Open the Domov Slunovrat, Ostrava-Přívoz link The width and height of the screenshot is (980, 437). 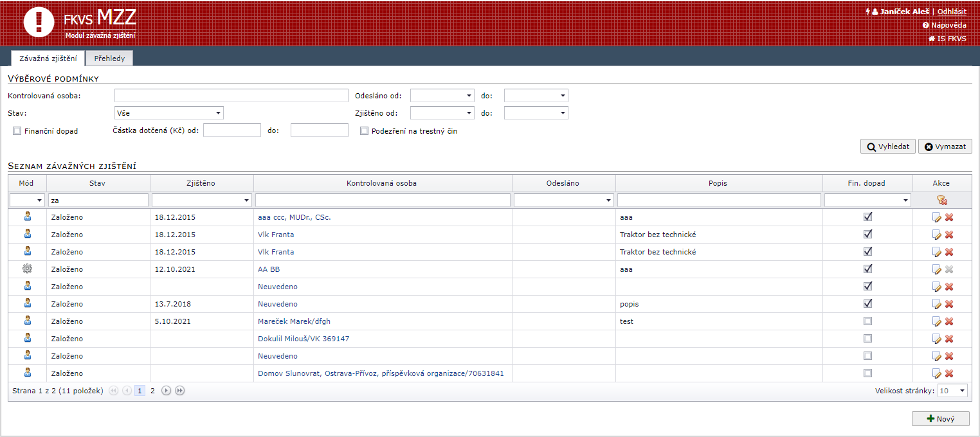tap(381, 373)
